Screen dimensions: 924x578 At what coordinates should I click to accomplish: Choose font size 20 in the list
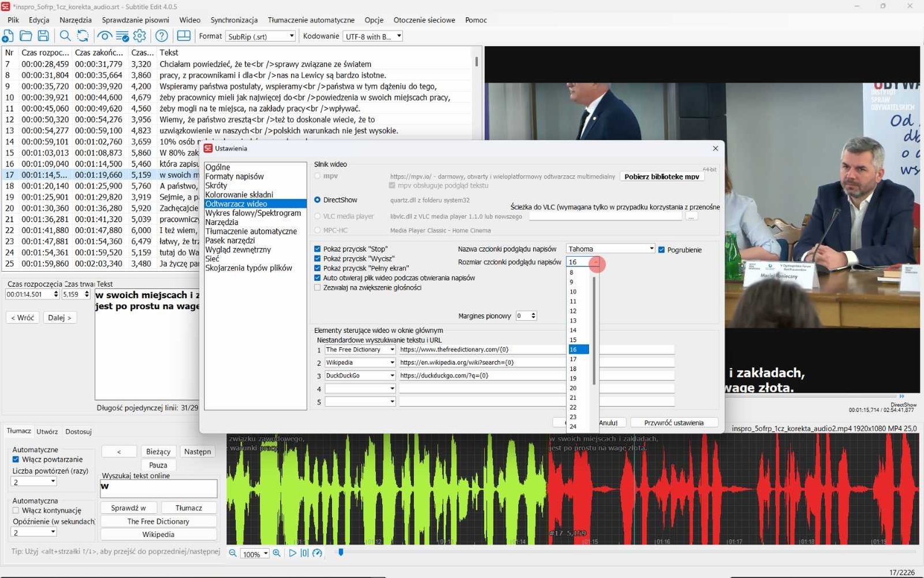coord(573,388)
